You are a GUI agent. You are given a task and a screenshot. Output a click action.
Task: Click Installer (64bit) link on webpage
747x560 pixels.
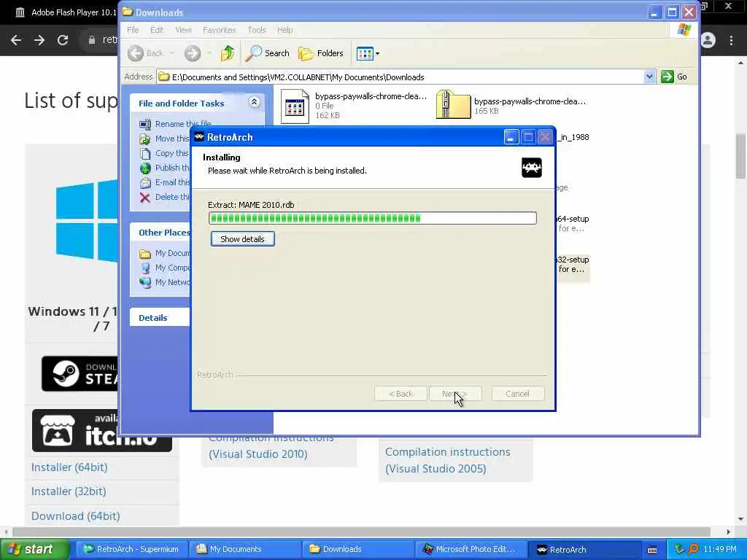click(x=69, y=467)
